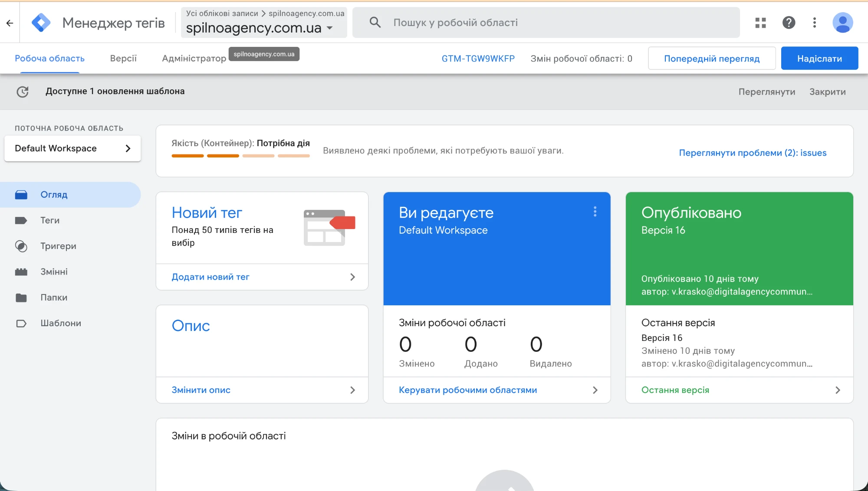
Task: Click the Tag Manager diamond logo
Action: (41, 23)
